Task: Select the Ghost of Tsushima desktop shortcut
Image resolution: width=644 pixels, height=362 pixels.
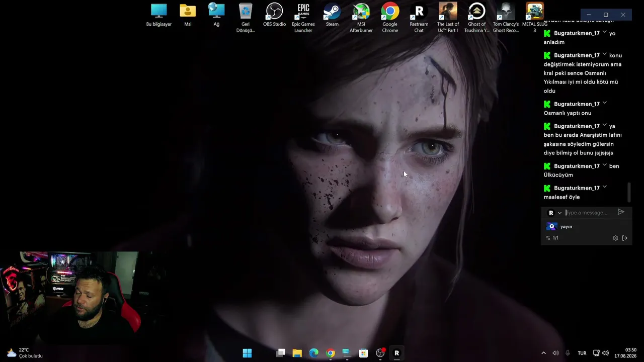Action: click(x=476, y=18)
